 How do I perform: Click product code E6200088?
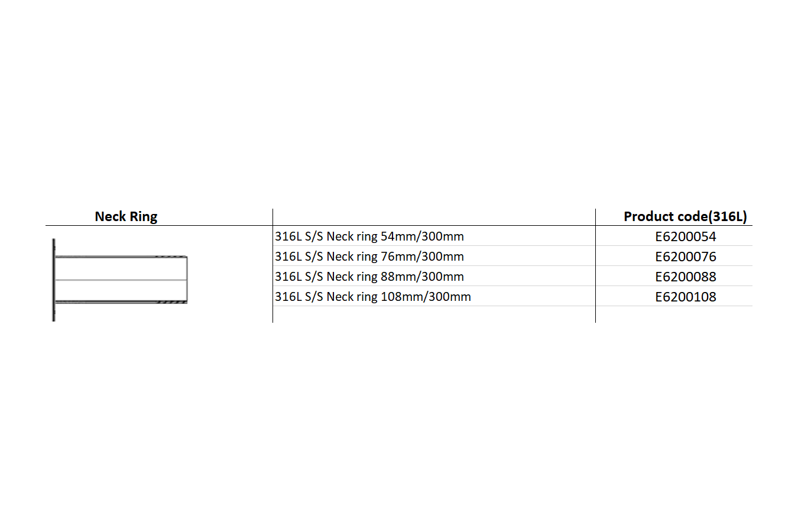(x=685, y=277)
